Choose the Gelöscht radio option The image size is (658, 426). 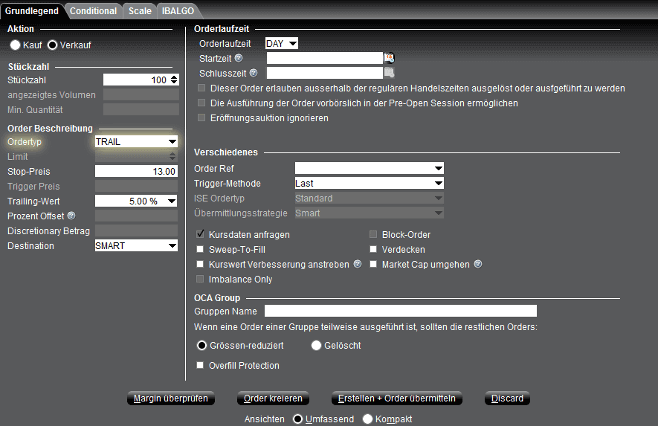tap(316, 345)
